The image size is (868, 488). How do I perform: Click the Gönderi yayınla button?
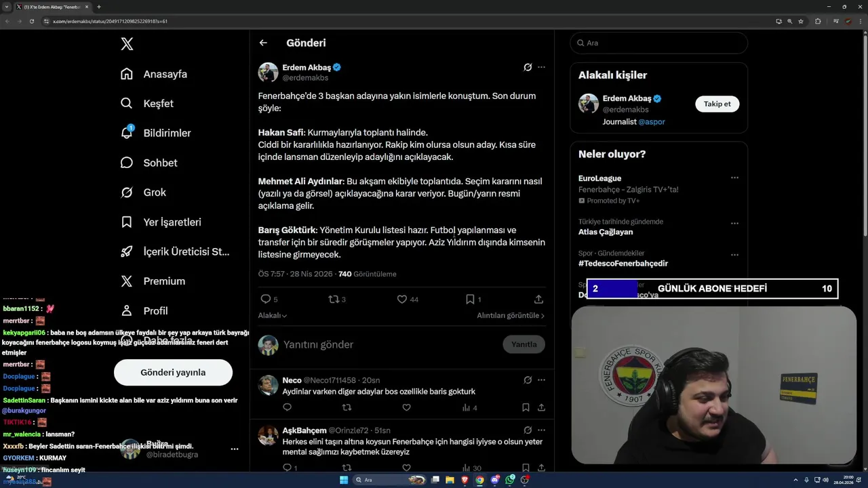173,372
